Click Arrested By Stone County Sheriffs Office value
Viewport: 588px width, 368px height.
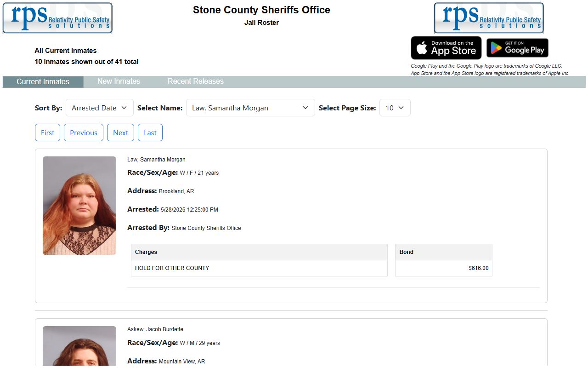click(206, 228)
